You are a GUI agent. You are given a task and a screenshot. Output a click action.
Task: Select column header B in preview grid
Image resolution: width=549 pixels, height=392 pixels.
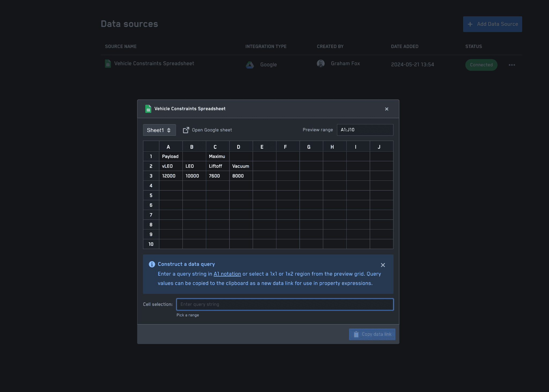pos(194,146)
